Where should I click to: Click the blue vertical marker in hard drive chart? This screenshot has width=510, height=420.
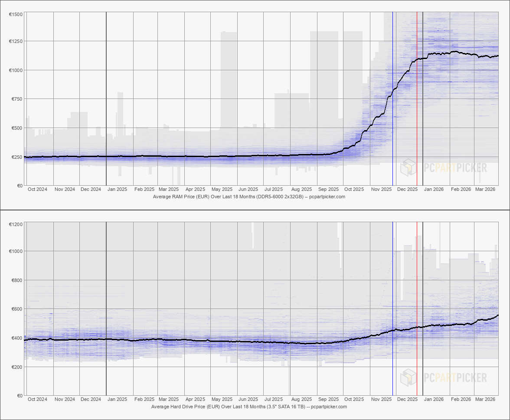(392, 309)
